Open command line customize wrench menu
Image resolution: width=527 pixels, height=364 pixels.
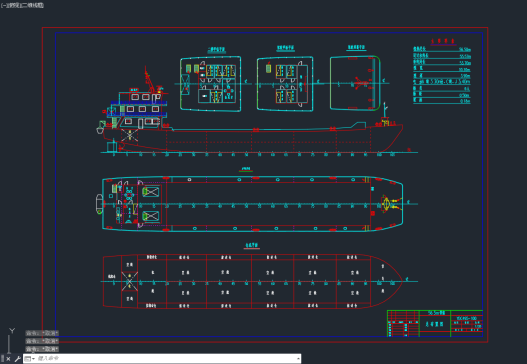(x=17, y=359)
